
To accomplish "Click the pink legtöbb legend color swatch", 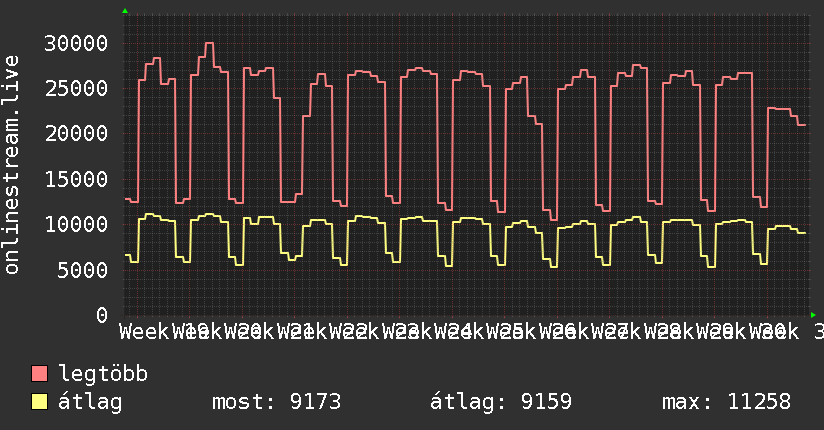I will 39,374.
